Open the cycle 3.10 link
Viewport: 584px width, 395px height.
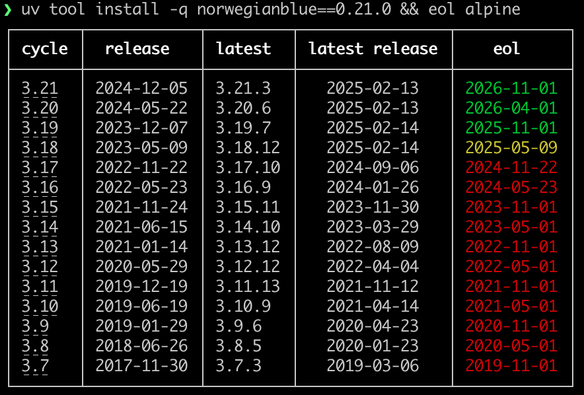coord(40,306)
